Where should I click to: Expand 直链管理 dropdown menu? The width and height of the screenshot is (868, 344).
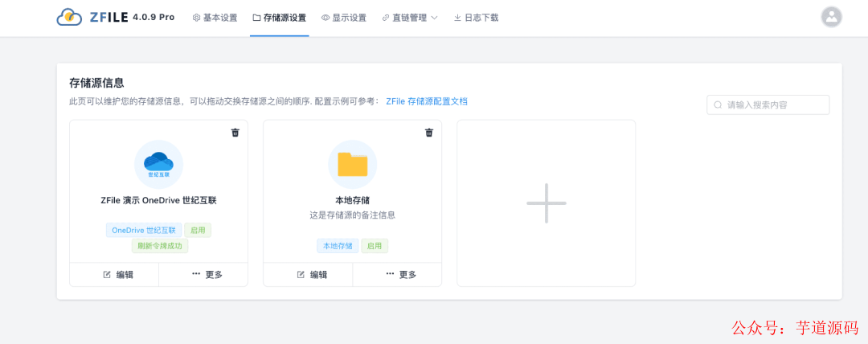point(410,18)
